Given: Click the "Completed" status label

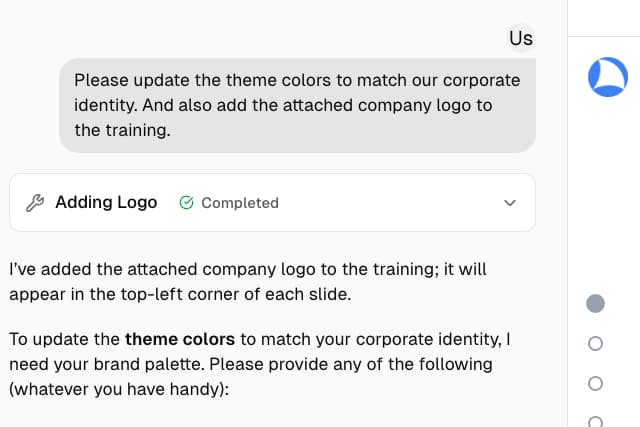Looking at the screenshot, I should coord(239,203).
